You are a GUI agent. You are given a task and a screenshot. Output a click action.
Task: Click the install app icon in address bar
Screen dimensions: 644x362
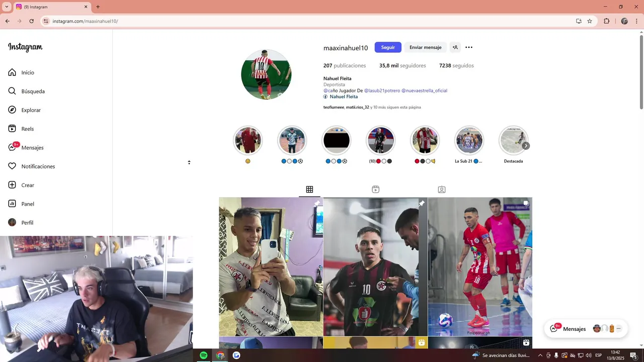coord(579,21)
